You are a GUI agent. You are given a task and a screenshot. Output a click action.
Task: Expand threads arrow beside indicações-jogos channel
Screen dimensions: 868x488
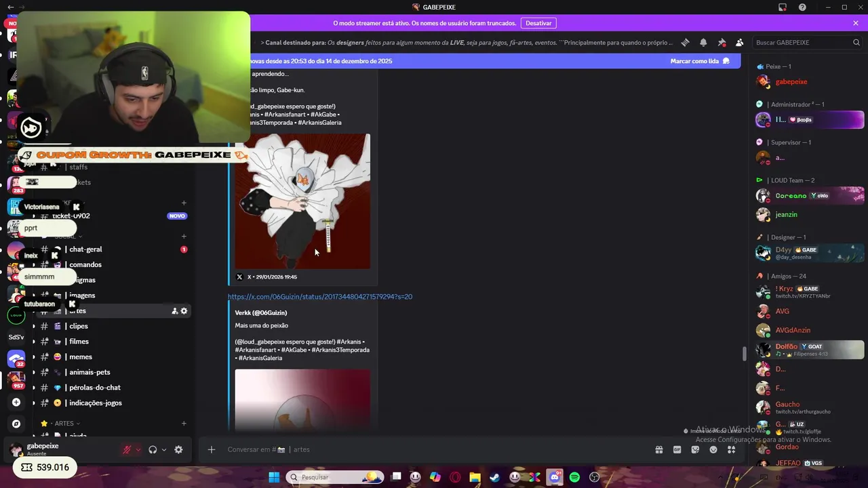[x=34, y=403]
